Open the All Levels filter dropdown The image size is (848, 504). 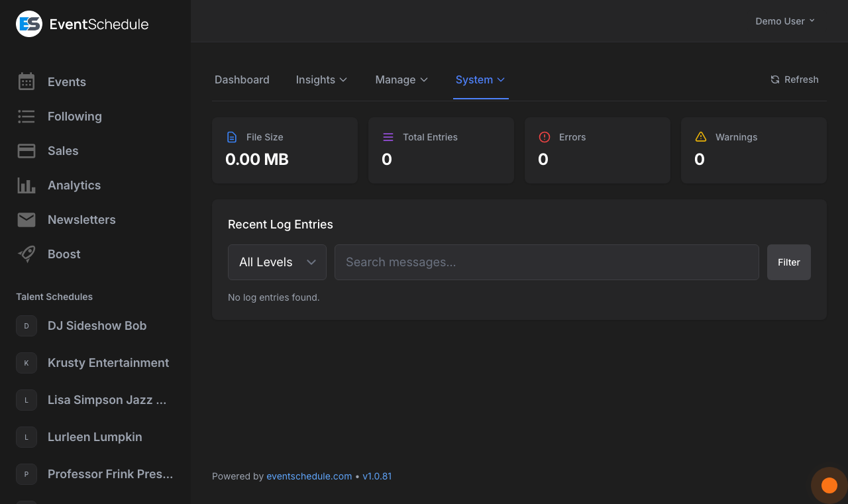[277, 262]
